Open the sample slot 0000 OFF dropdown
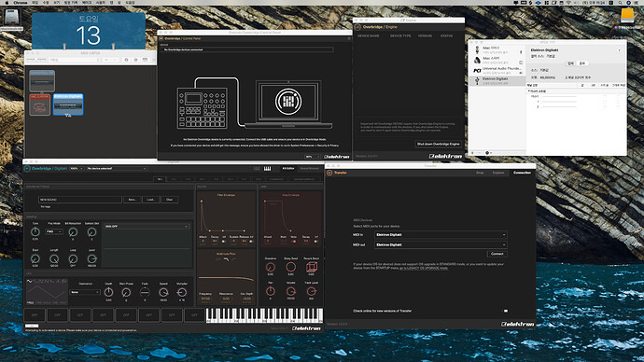 147,227
